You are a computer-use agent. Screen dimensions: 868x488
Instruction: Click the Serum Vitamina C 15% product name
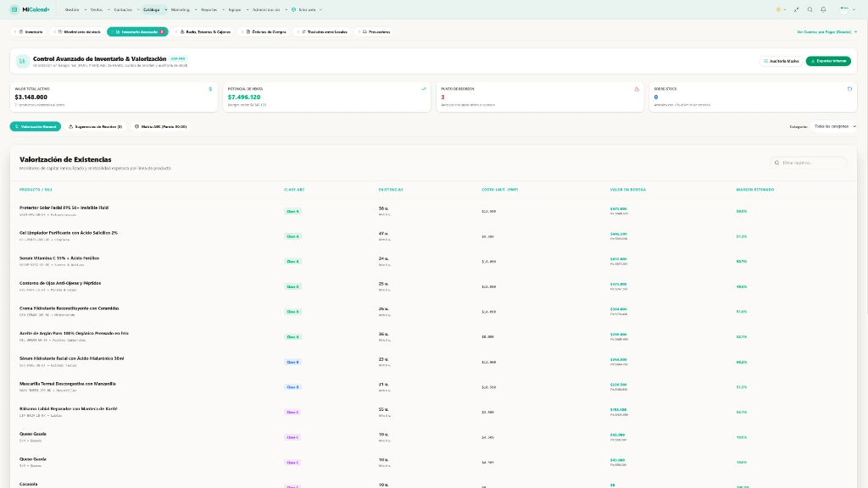59,258
